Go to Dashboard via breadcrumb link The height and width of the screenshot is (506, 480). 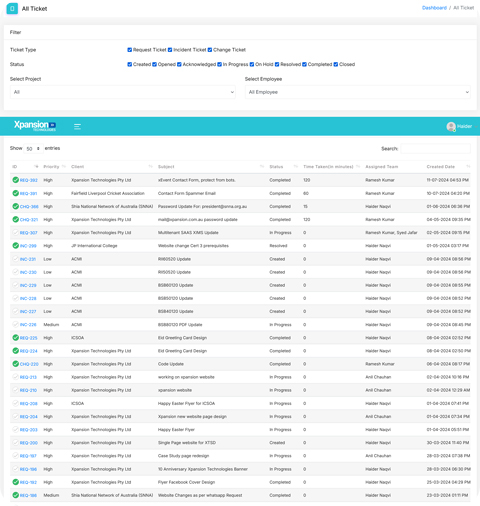434,8
